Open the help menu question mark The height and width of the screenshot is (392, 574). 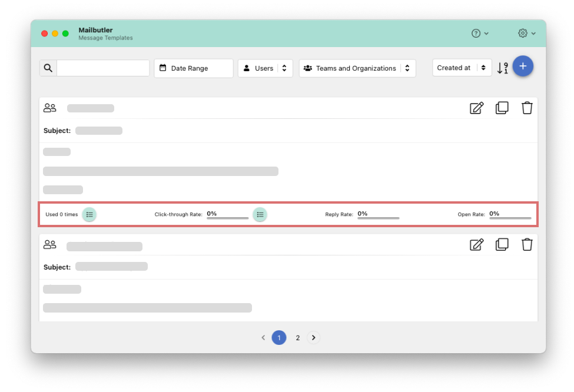(480, 34)
